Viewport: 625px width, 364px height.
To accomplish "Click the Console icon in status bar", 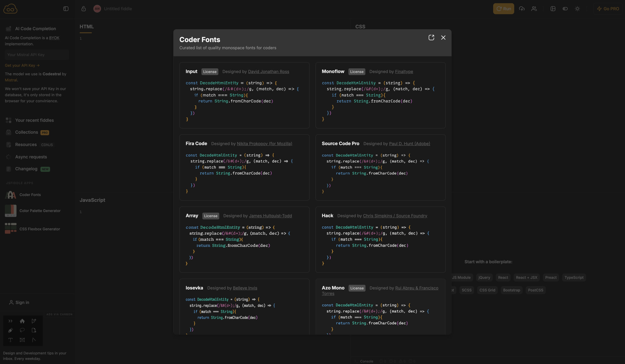I will [x=356, y=361].
